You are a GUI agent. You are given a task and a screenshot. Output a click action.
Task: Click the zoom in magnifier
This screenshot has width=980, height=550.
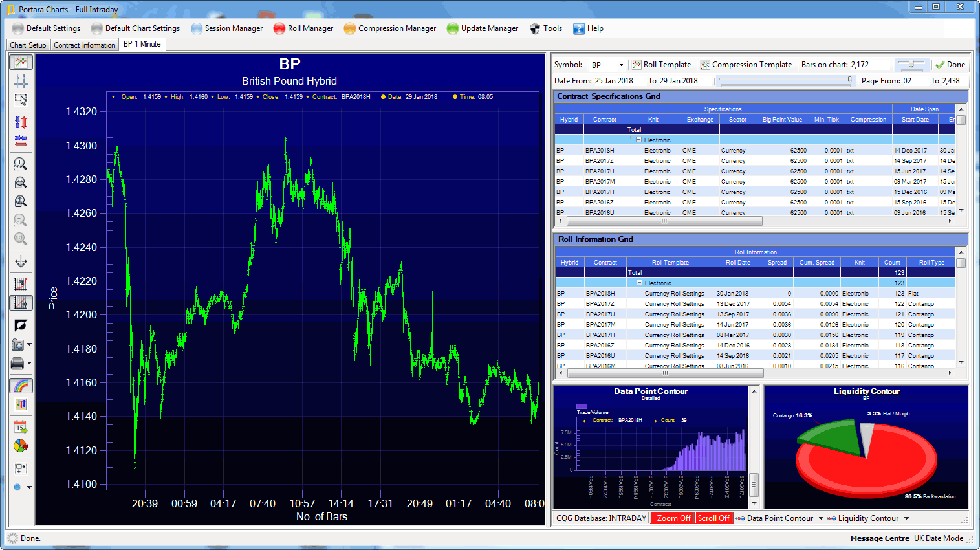point(21,164)
